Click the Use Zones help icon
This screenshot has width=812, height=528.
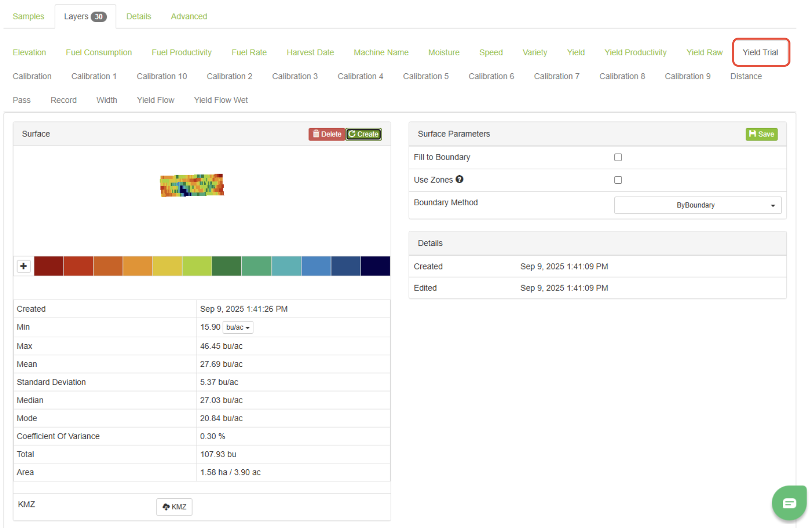tap(459, 180)
